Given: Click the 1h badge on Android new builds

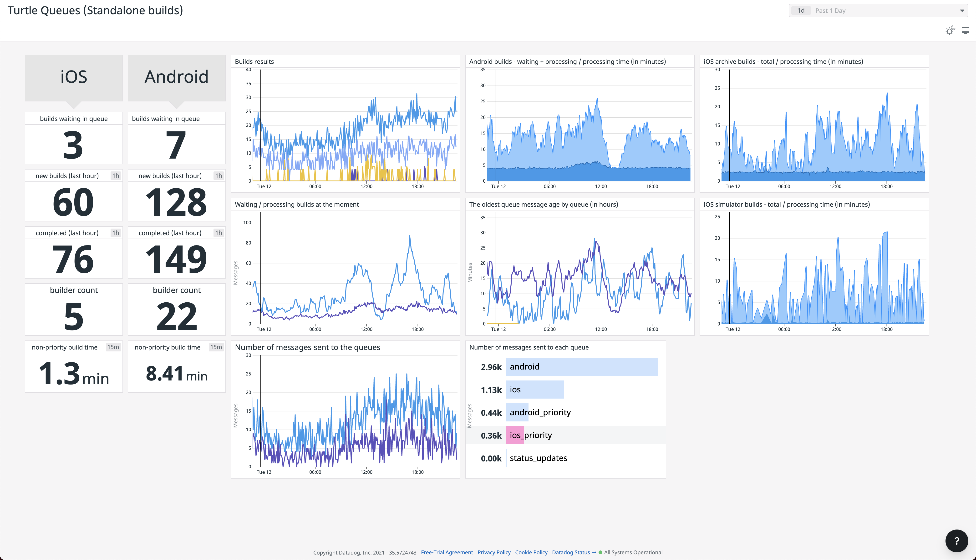Looking at the screenshot, I should [219, 175].
